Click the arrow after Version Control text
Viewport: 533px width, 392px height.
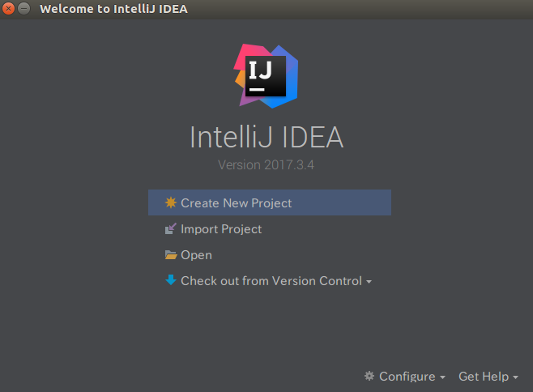click(x=369, y=282)
